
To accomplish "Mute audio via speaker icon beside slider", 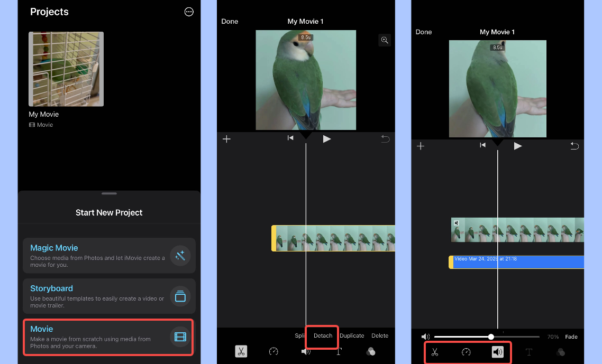I will (x=425, y=337).
